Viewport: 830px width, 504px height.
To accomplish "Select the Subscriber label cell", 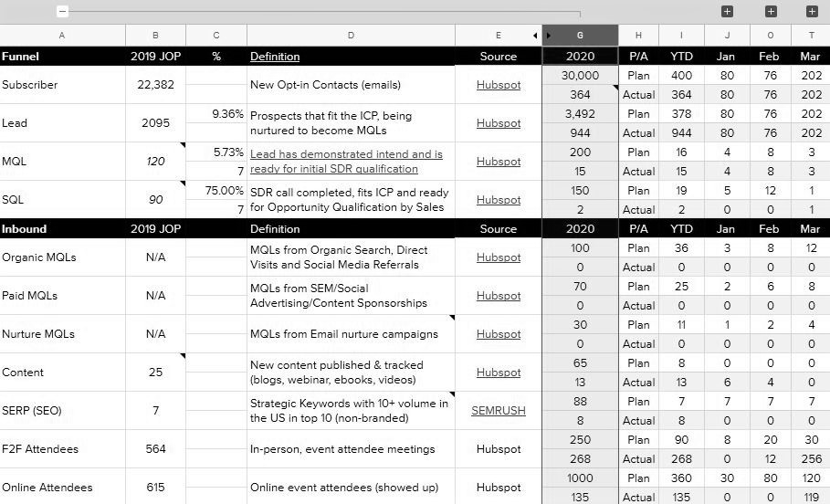I will point(62,85).
